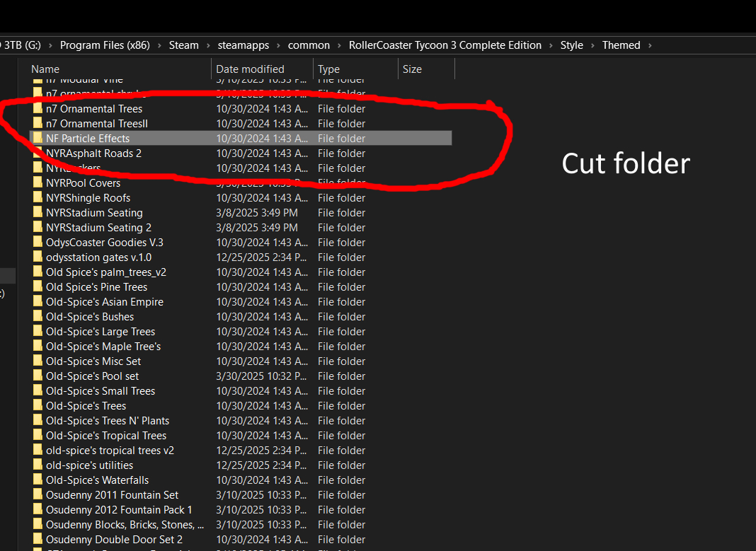The width and height of the screenshot is (756, 551).
Task: Click NYRStadium Seating 2 folder icon
Action: (38, 227)
